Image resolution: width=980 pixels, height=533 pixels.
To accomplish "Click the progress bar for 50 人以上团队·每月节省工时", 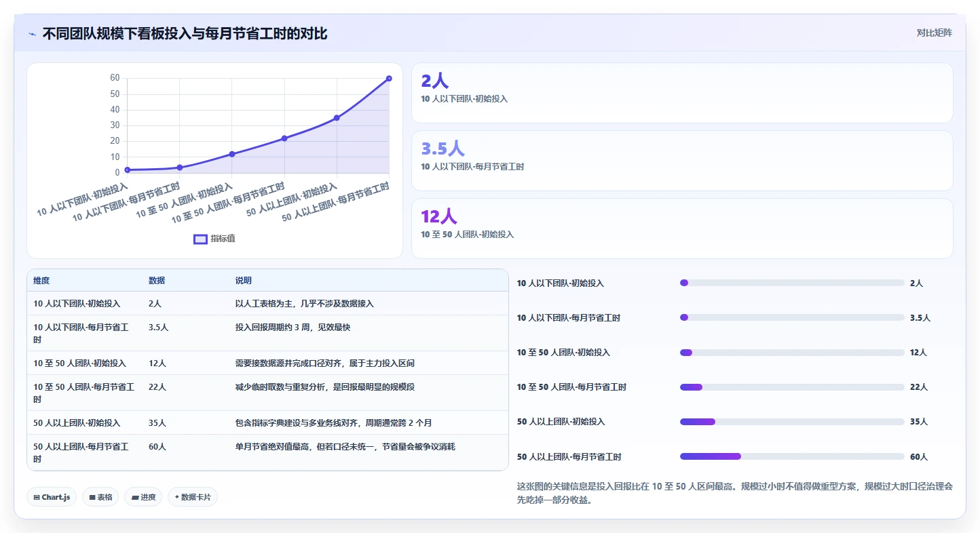I will [x=792, y=456].
